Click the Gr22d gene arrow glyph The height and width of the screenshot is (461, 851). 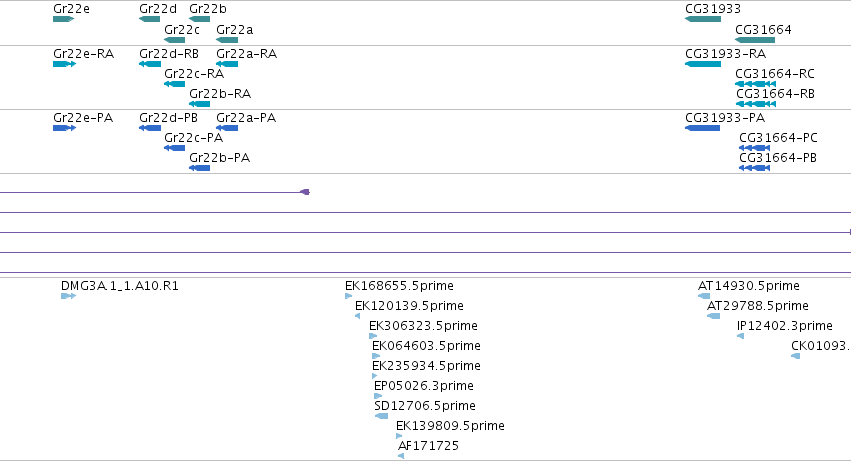click(149, 19)
